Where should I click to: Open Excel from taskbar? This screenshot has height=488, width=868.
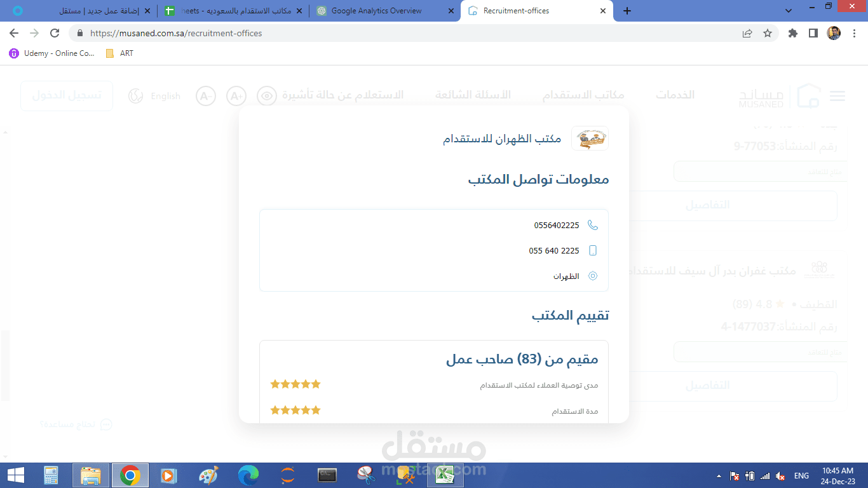point(445,475)
